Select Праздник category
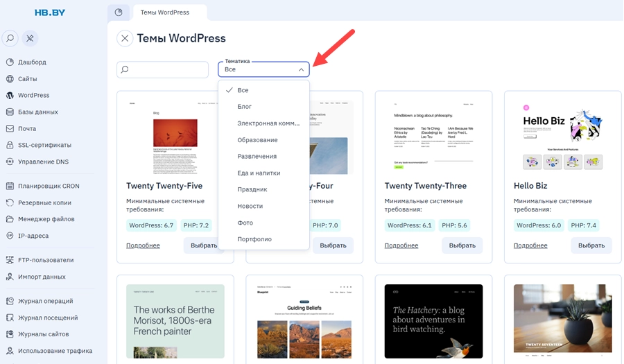This screenshot has width=624, height=364. click(264, 189)
